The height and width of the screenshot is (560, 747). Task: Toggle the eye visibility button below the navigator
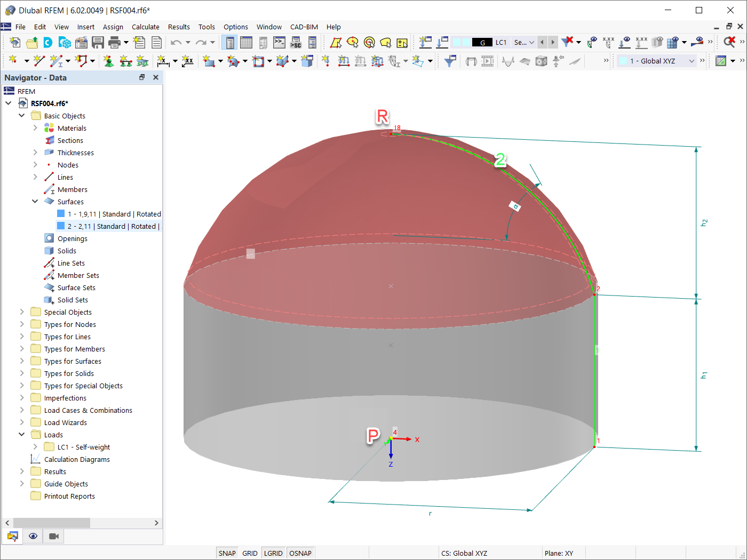[x=33, y=536]
